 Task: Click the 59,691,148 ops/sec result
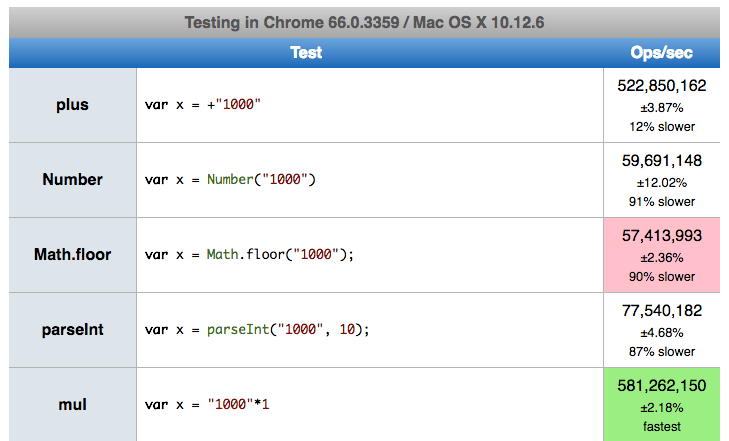point(661,160)
